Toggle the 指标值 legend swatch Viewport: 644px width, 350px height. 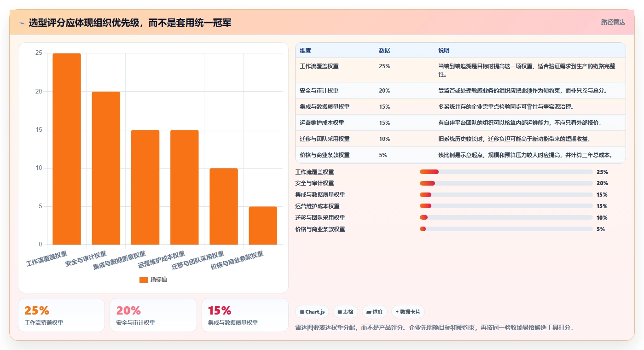[144, 280]
